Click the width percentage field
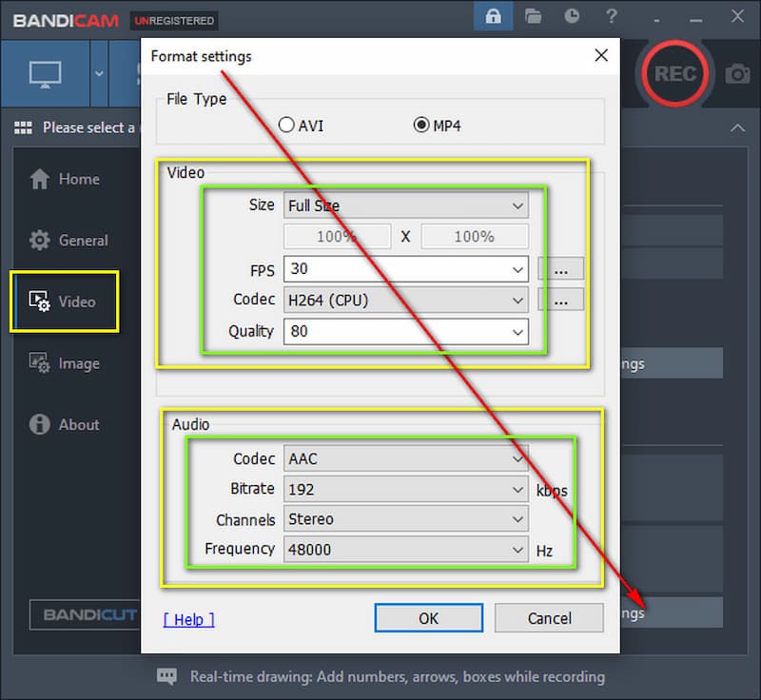The width and height of the screenshot is (761, 700). tap(338, 237)
